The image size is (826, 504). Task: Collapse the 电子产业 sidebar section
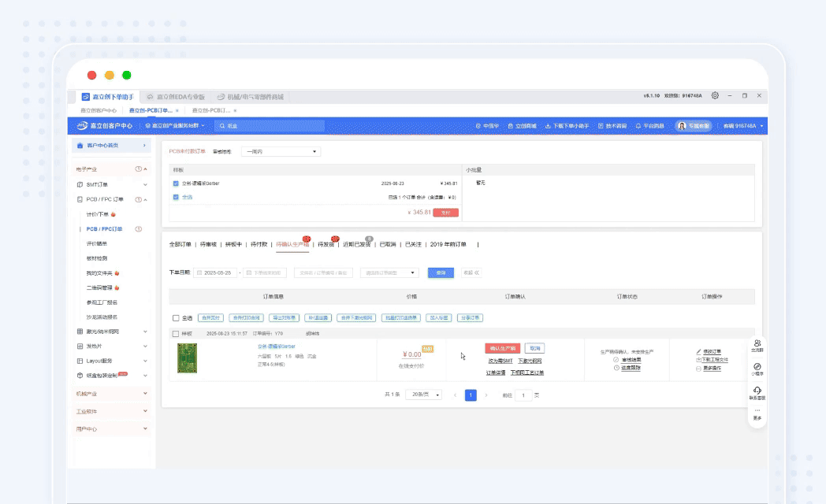pyautogui.click(x=145, y=169)
